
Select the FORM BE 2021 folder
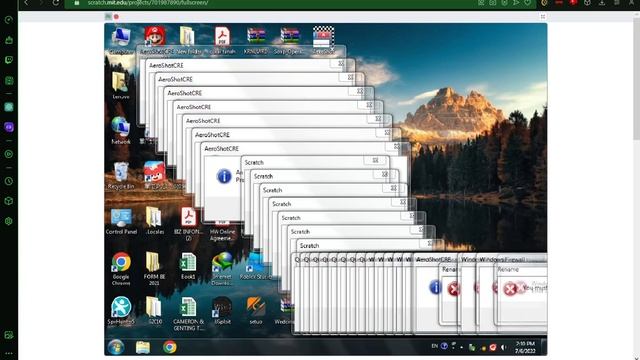click(154, 269)
